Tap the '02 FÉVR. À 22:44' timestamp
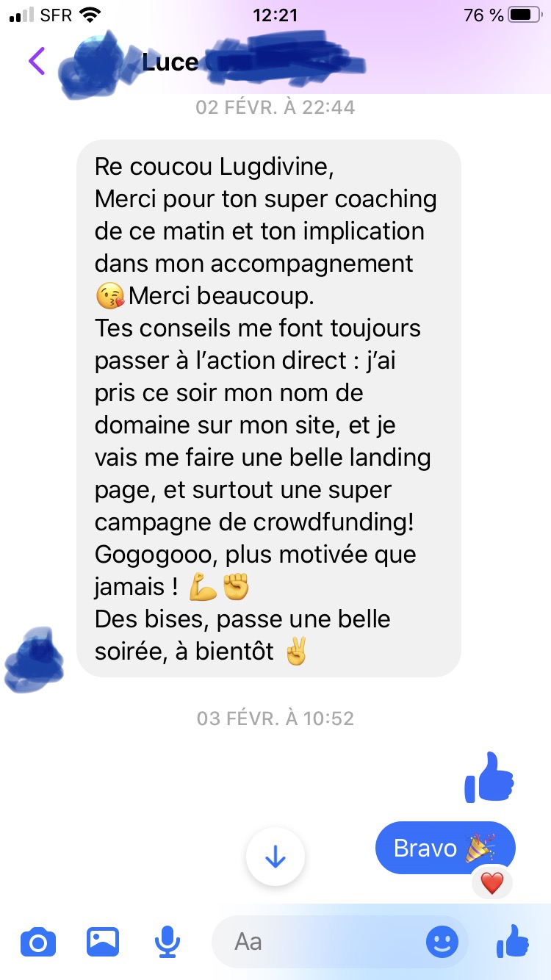 coord(275,107)
